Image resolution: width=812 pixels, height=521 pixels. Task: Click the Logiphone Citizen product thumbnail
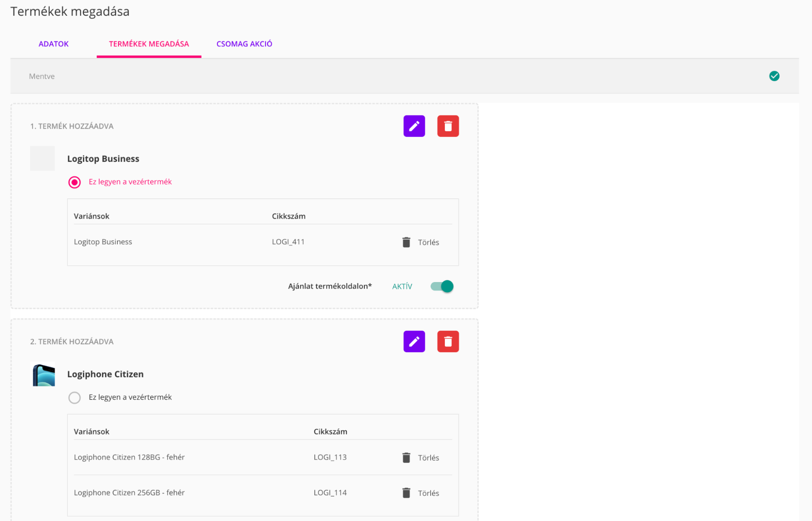(x=43, y=374)
